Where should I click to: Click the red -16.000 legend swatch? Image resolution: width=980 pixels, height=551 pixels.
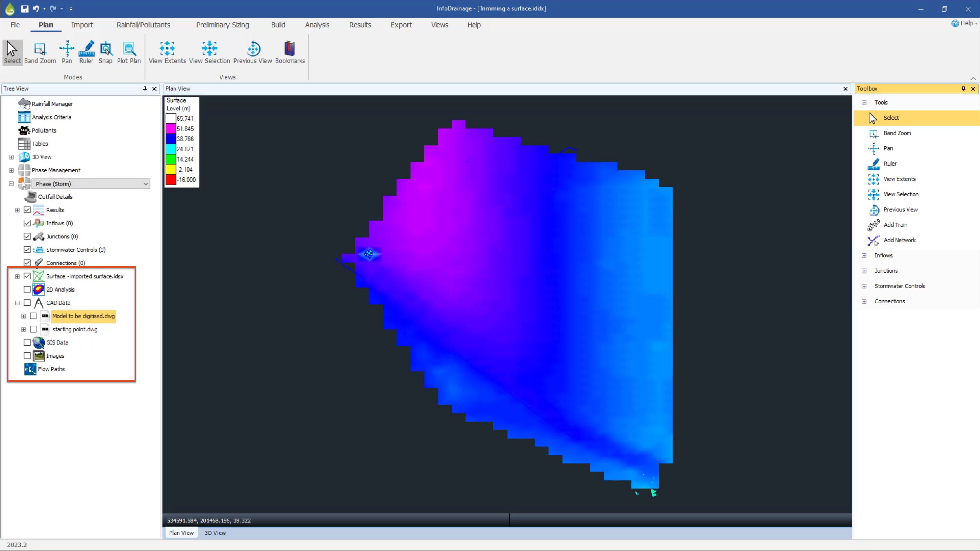point(171,180)
